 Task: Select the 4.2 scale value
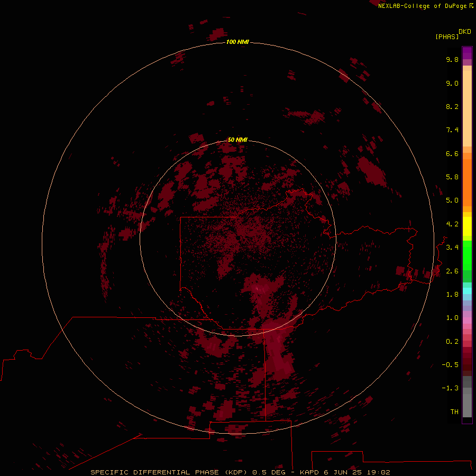click(452, 224)
